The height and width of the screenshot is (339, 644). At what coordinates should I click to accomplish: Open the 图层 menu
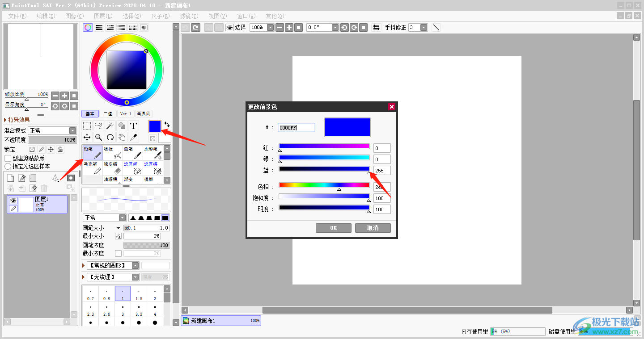coord(103,16)
